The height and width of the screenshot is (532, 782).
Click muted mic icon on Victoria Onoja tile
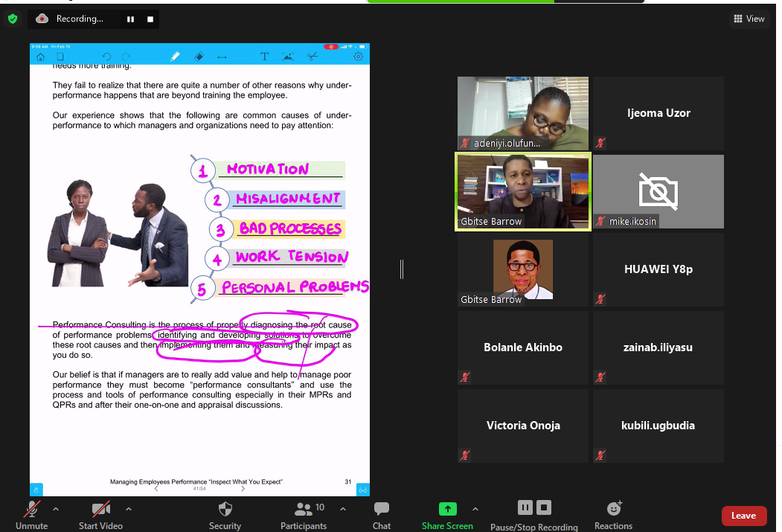click(465, 455)
